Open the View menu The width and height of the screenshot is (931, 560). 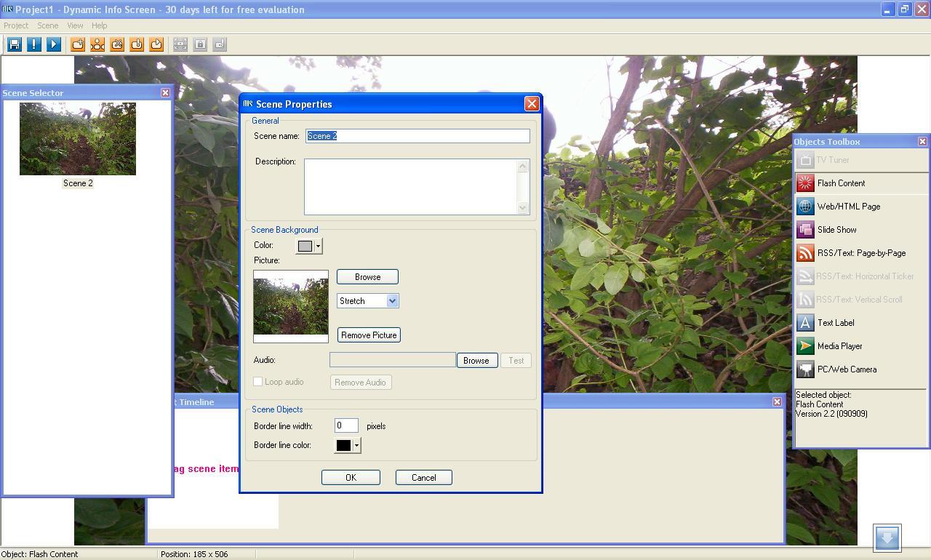click(x=75, y=25)
